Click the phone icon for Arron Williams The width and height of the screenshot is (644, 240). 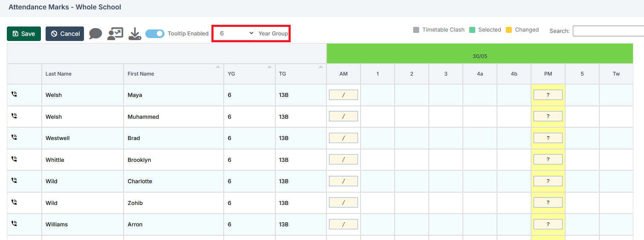pos(14,224)
